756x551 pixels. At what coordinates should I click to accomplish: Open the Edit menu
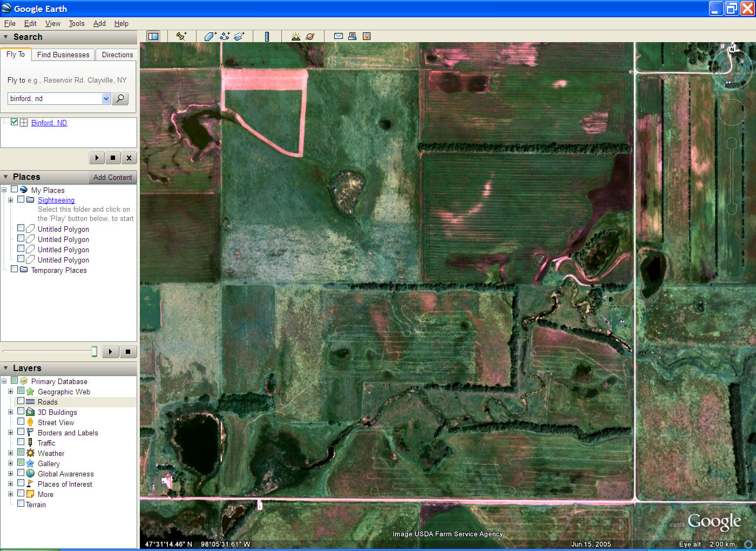point(30,23)
